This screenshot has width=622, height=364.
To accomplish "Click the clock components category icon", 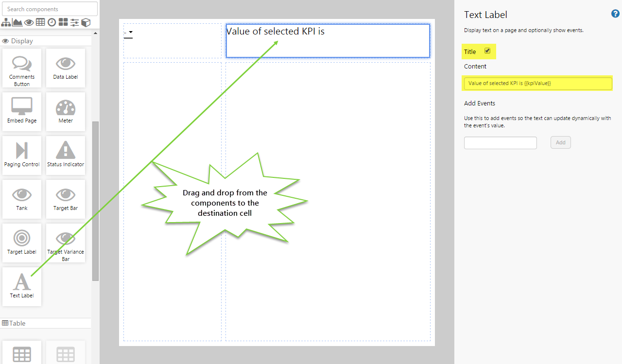I will pyautogui.click(x=52, y=22).
